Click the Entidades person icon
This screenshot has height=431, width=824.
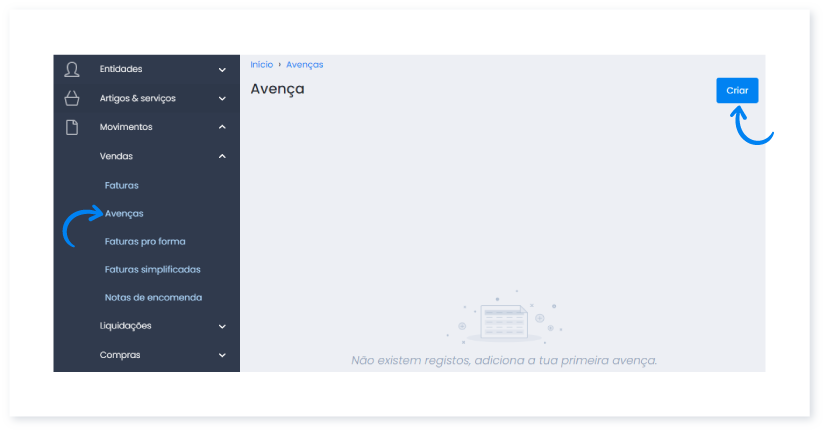click(71, 70)
